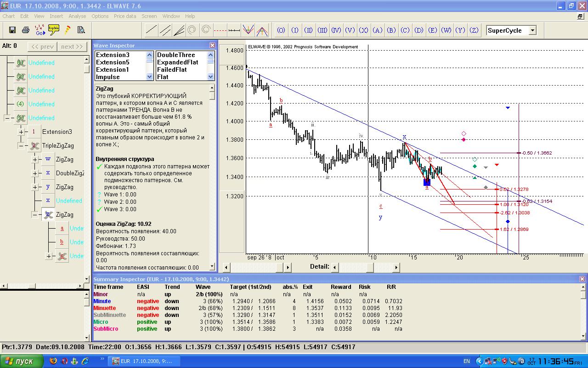
Task: Insert the (V) wave label
Action: tap(350, 30)
